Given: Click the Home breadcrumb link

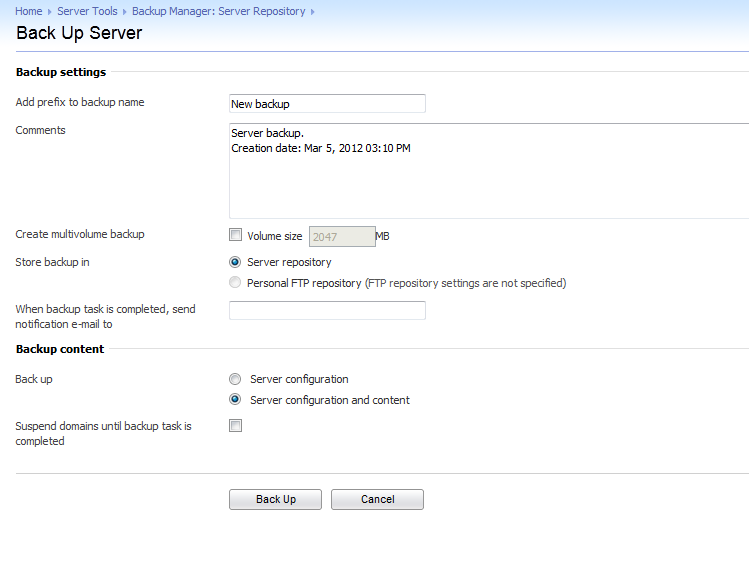Looking at the screenshot, I should (x=29, y=11).
